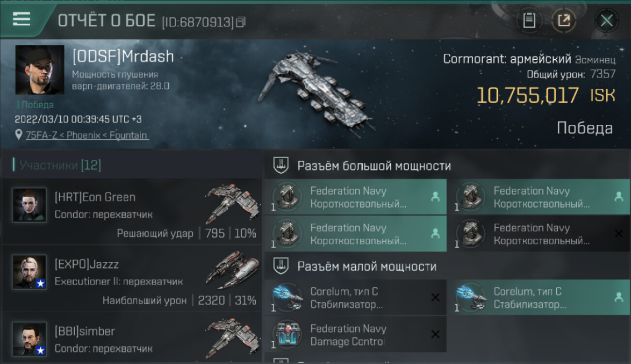Open the 75FA-Z Phoenix Fountain location link

click(87, 135)
